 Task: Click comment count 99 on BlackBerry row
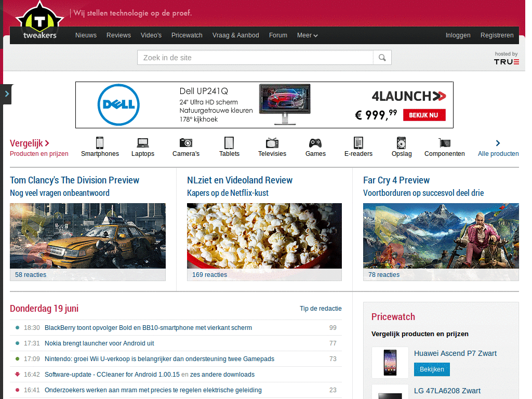(333, 328)
